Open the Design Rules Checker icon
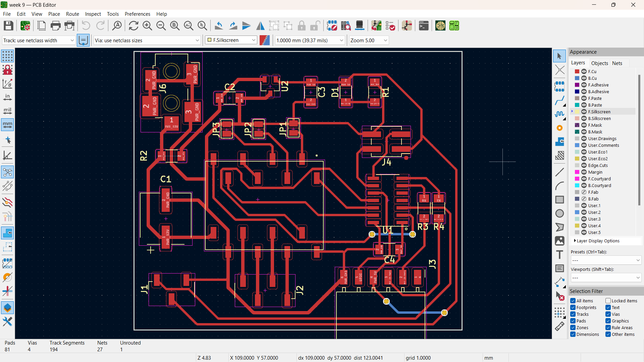The height and width of the screenshot is (362, 644). click(390, 26)
